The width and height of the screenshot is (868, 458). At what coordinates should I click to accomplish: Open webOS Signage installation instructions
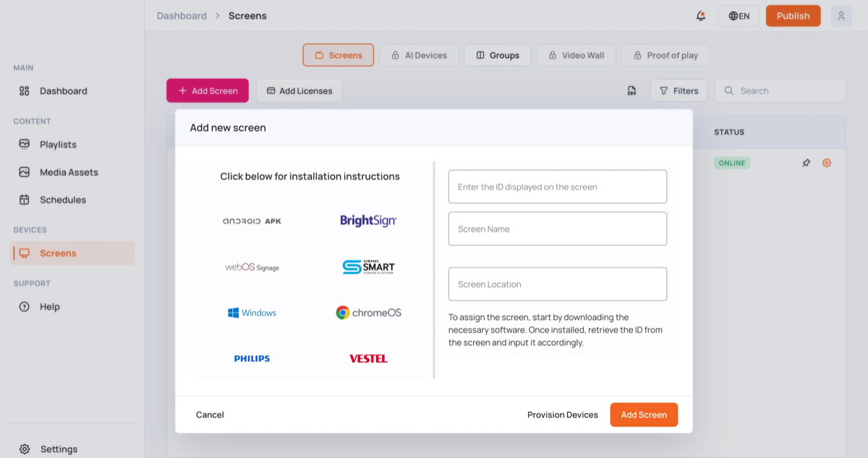[x=252, y=267]
